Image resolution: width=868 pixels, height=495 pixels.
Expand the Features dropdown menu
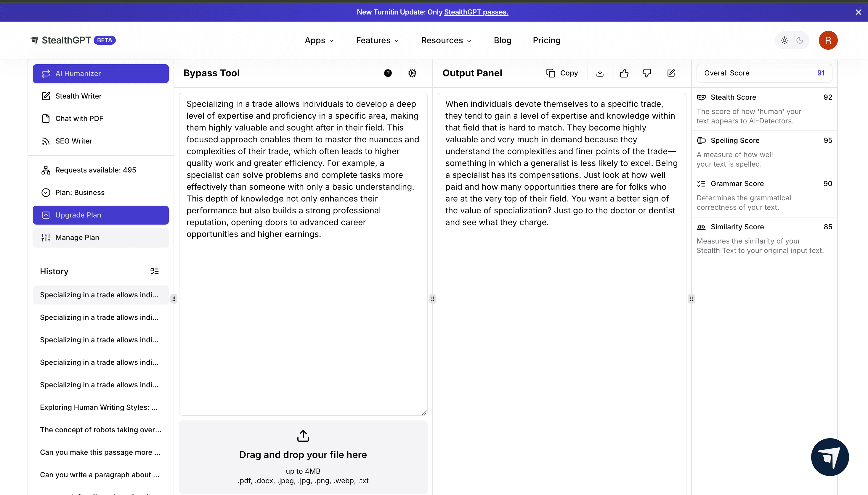[377, 41]
